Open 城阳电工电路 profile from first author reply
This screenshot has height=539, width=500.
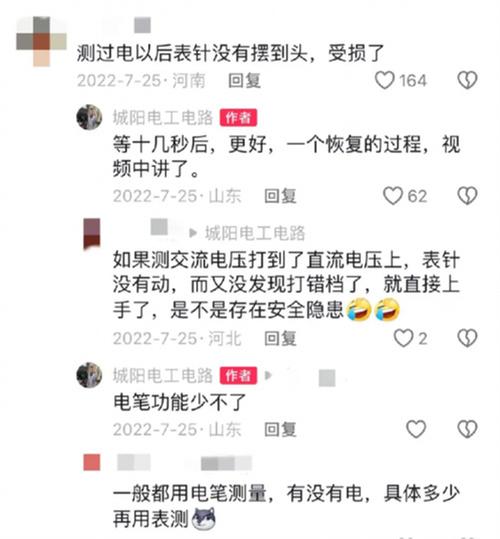pyautogui.click(x=163, y=118)
